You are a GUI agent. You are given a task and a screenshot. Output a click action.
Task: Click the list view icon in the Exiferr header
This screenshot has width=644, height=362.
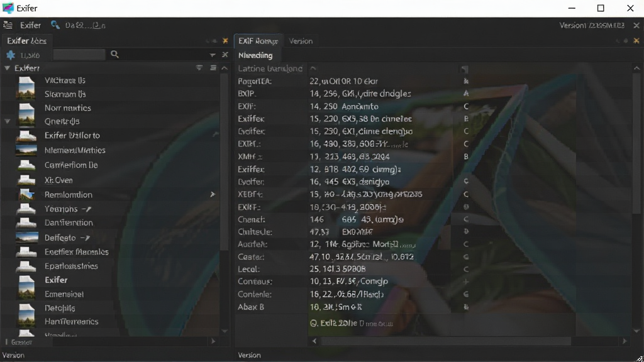(213, 68)
